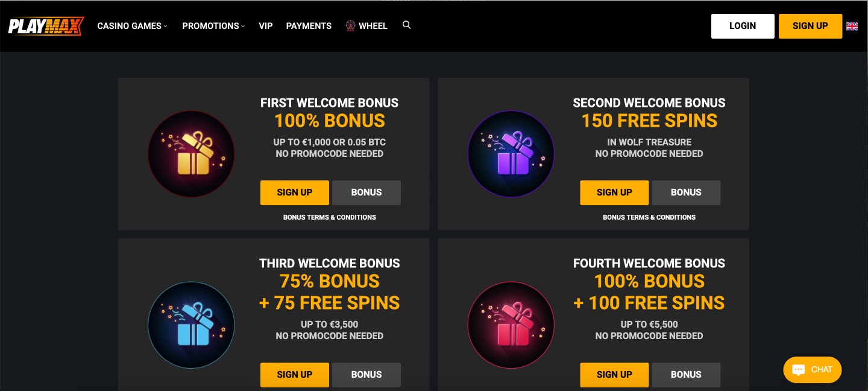Click the UK flag language icon
Image resolution: width=868 pixels, height=391 pixels.
(852, 26)
